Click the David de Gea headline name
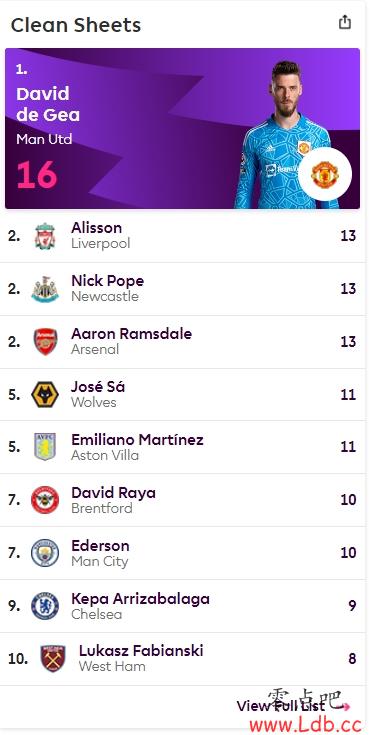The width and height of the screenshot is (371, 735). point(48,104)
